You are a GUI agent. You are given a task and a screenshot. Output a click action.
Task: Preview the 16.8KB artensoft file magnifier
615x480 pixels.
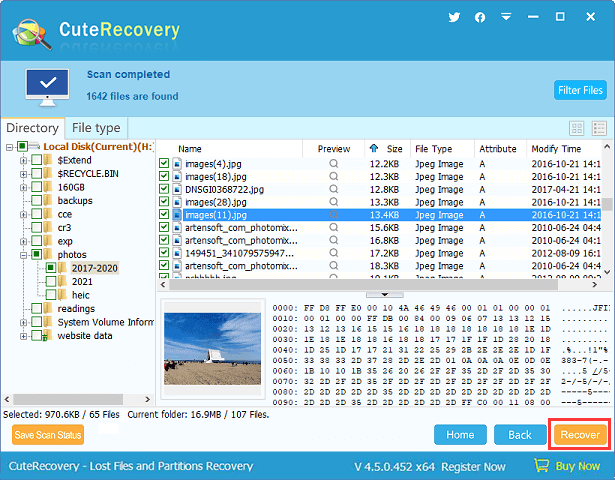(x=333, y=240)
